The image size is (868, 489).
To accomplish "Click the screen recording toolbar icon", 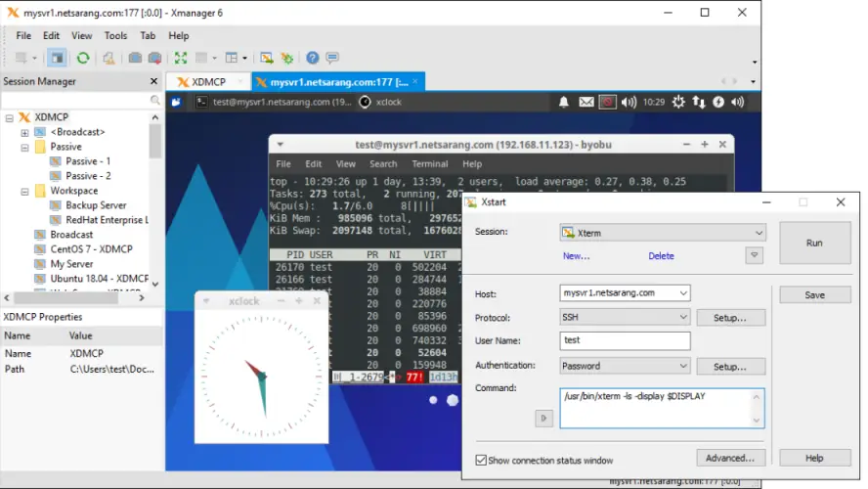I will (155, 58).
